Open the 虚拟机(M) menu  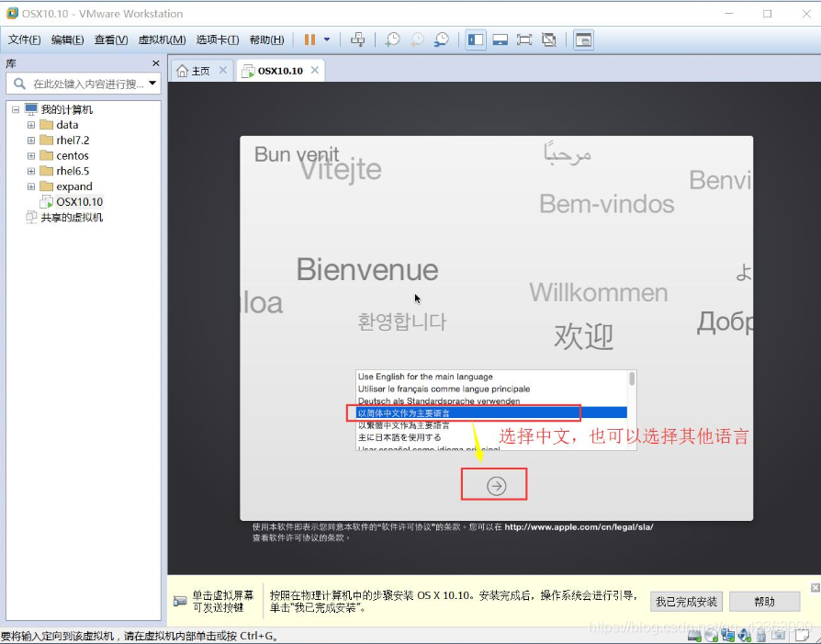click(x=162, y=40)
